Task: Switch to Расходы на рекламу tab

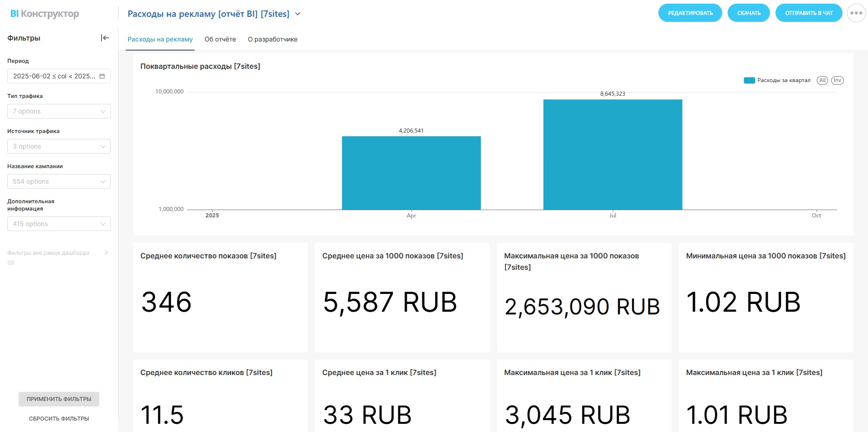Action: [160, 39]
